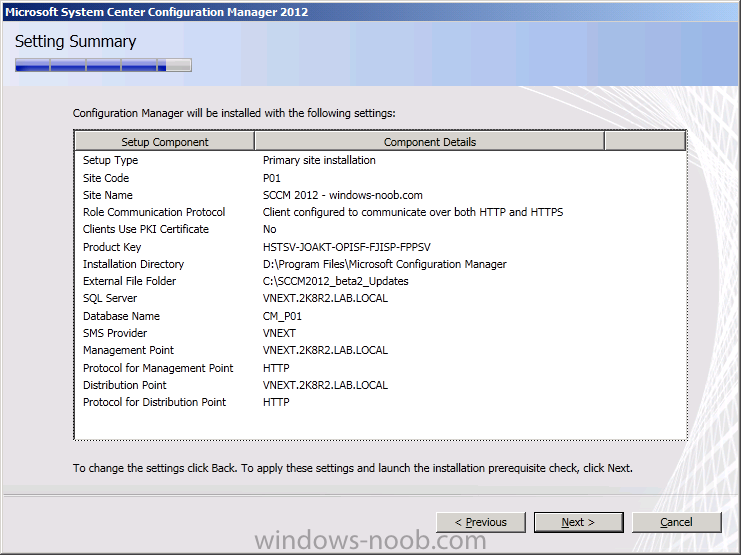The height and width of the screenshot is (555, 741).
Task: Click the Setup Component column header
Action: pos(164,142)
